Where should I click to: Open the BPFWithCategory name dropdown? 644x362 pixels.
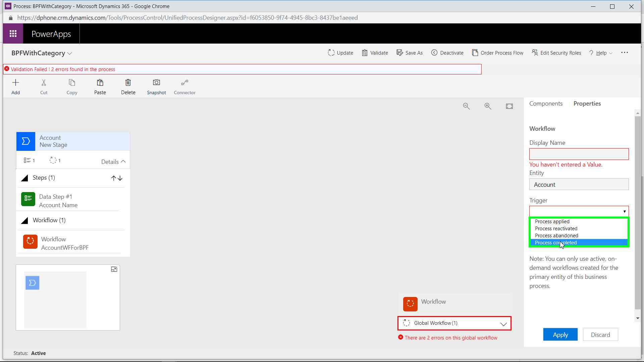(x=69, y=53)
